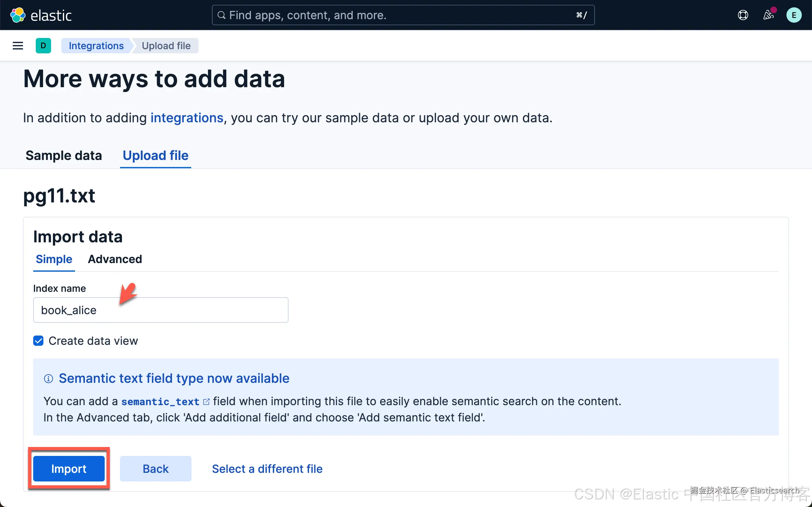
Task: Open the newsfeed celebration icon
Action: click(768, 15)
